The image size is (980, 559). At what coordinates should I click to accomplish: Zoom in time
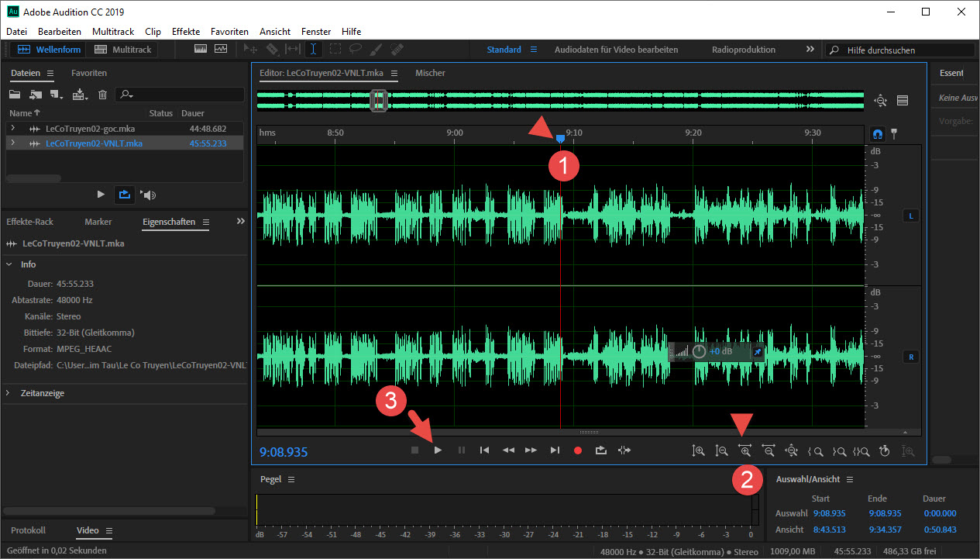click(x=745, y=450)
